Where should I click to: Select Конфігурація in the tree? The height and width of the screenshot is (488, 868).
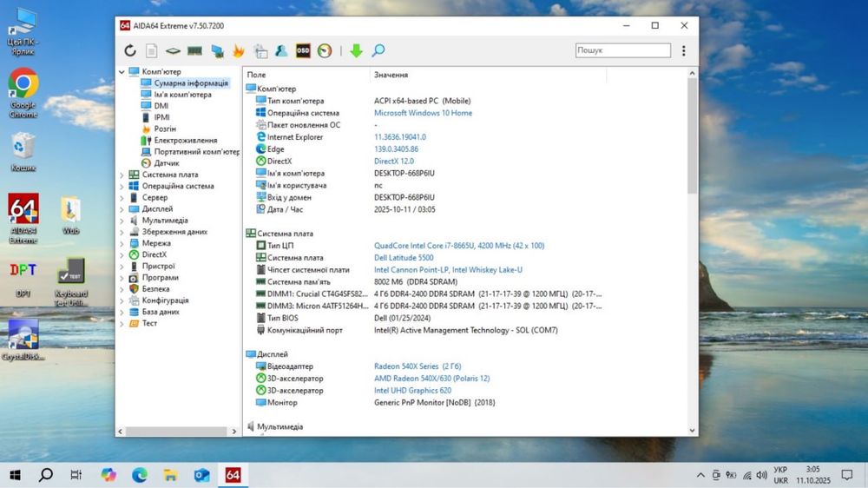165,300
